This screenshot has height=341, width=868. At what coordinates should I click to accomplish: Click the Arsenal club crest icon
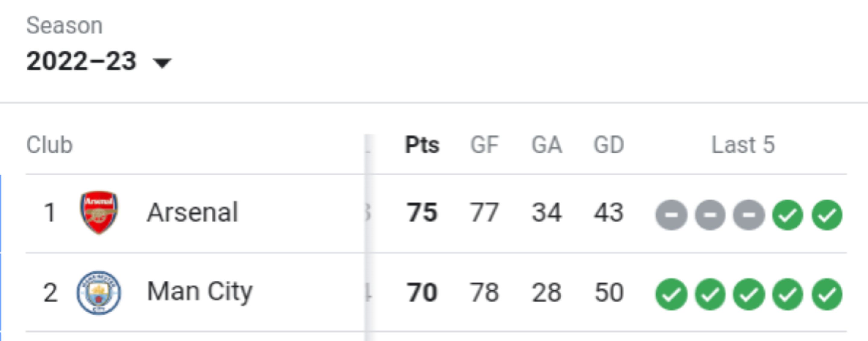(x=99, y=212)
